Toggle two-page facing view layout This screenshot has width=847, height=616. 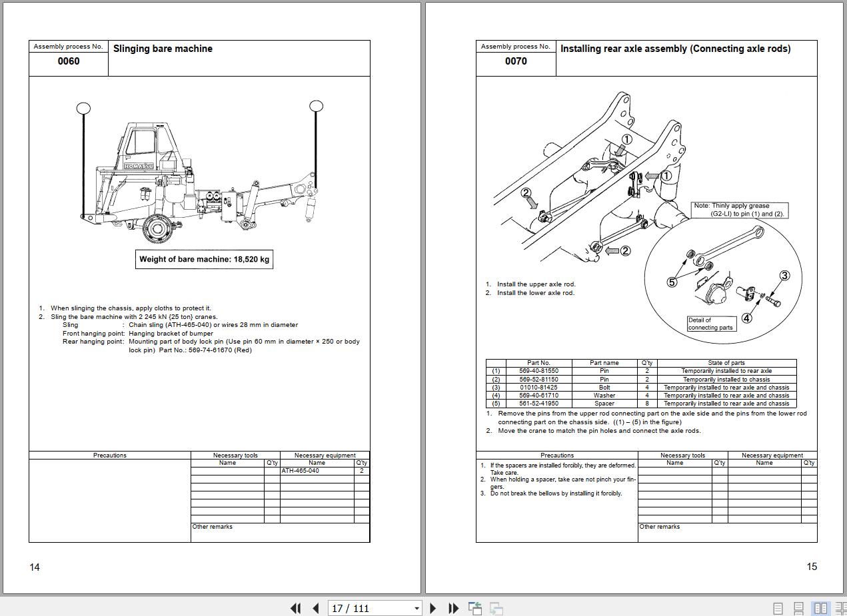[x=821, y=608]
